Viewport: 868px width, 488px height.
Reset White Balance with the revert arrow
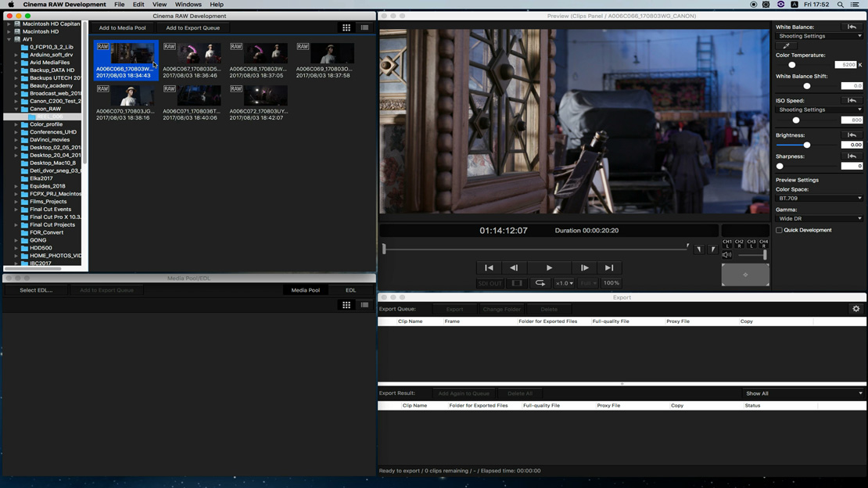click(852, 27)
